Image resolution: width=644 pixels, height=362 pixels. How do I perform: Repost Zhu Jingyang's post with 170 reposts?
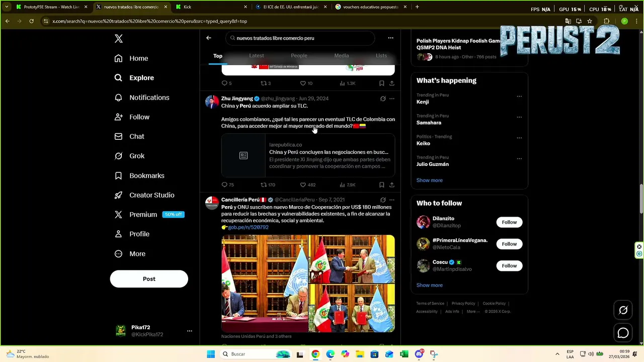coord(268,185)
